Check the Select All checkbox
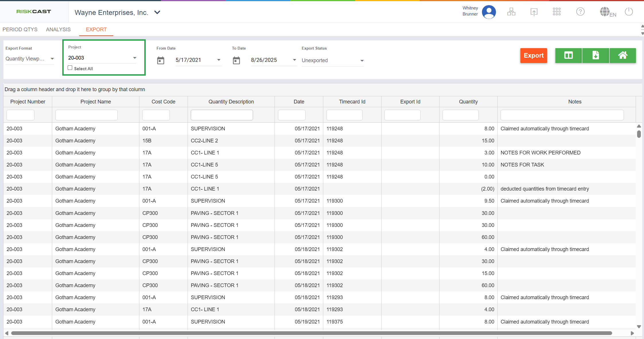The image size is (644, 339). pyautogui.click(x=70, y=68)
